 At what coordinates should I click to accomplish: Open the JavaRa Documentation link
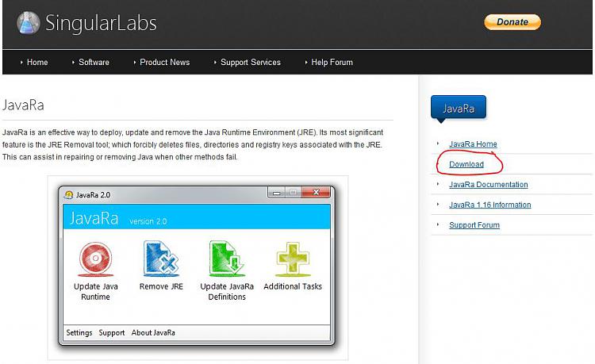point(489,185)
